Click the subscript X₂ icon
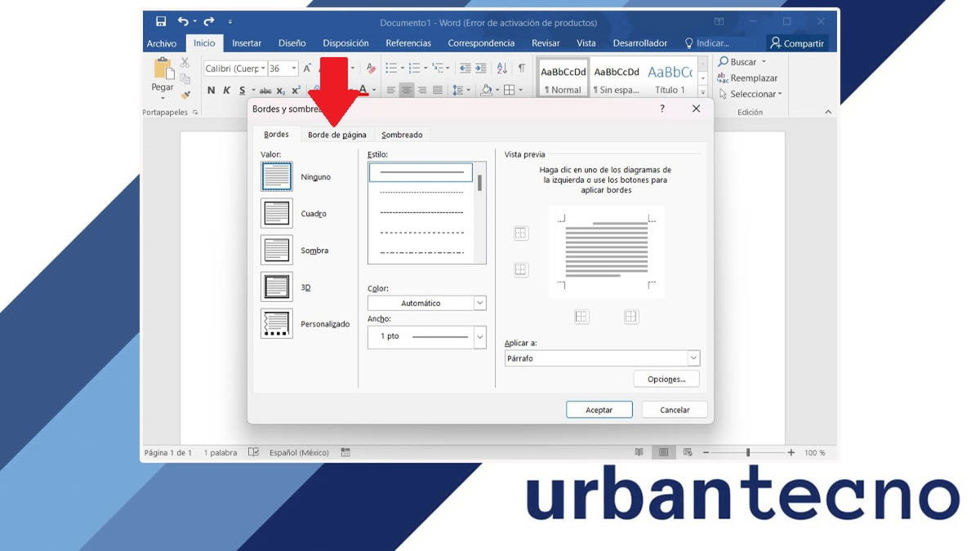The height and width of the screenshot is (551, 980). (x=279, y=90)
